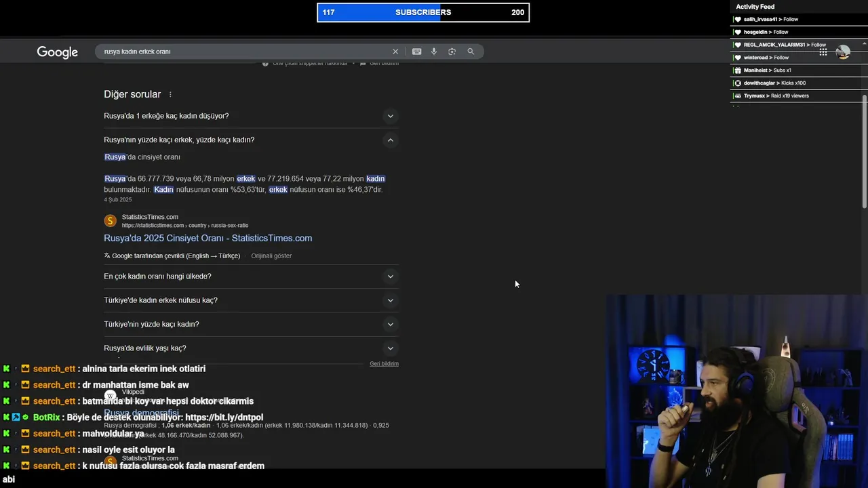Image resolution: width=868 pixels, height=488 pixels.
Task: Click "Trymusx > Raid x19 viewers" entry
Action: pos(776,96)
